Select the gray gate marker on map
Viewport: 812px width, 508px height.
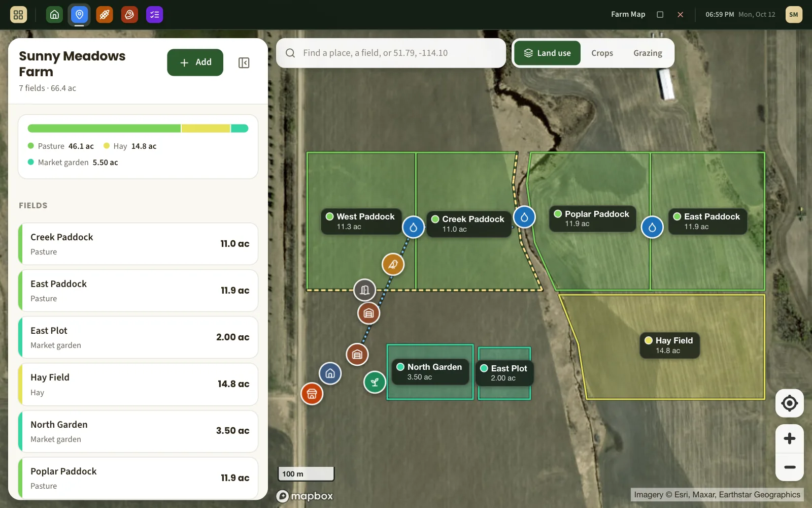pos(364,290)
